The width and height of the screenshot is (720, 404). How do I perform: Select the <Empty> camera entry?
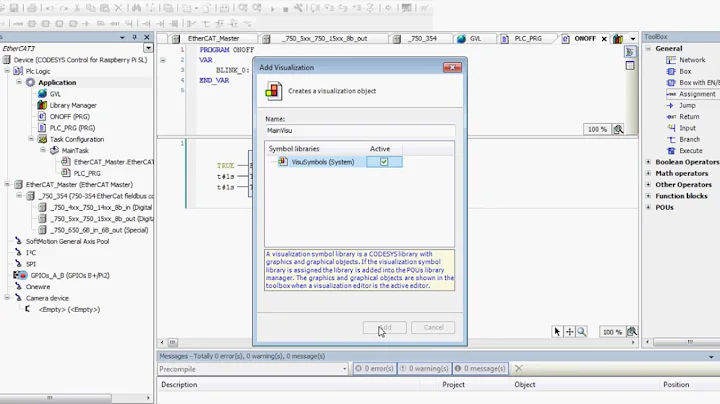pyautogui.click(x=69, y=309)
